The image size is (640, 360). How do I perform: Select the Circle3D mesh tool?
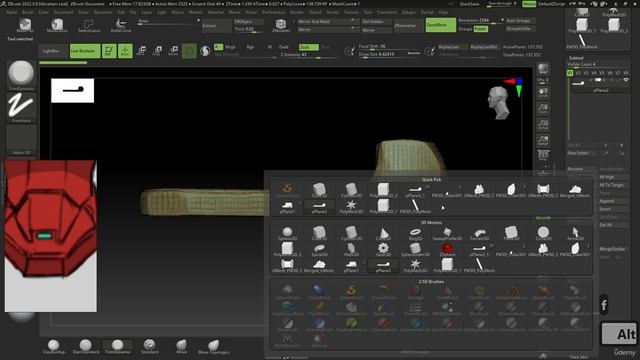(543, 233)
